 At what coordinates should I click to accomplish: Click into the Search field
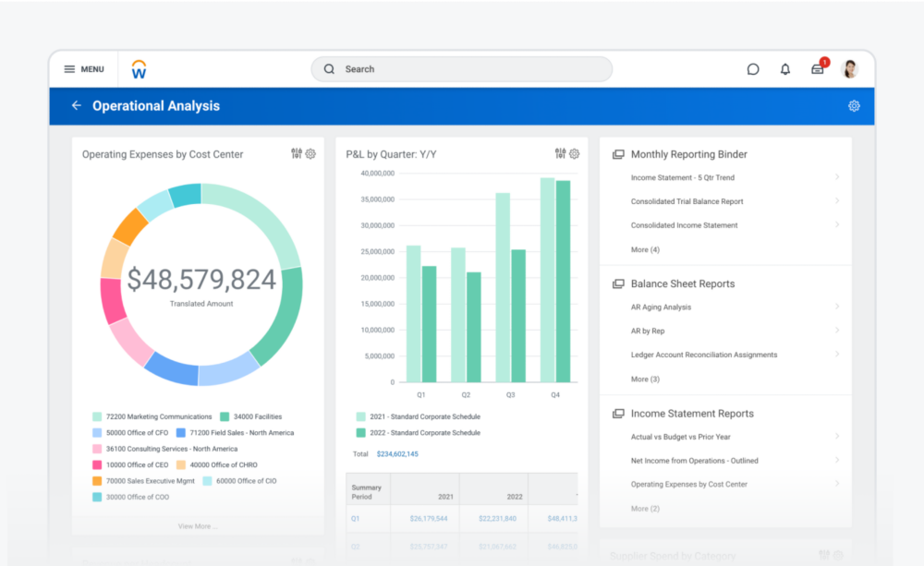pos(462,69)
